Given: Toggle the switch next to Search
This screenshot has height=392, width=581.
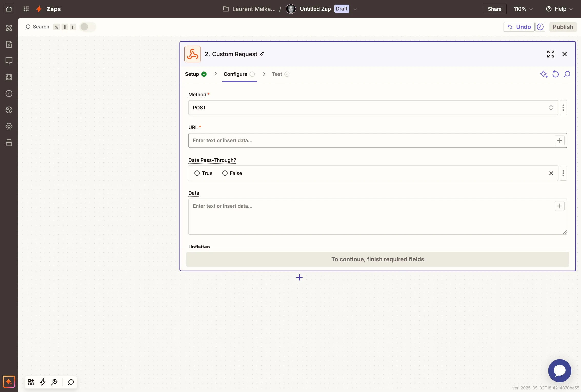Looking at the screenshot, I should click(88, 27).
